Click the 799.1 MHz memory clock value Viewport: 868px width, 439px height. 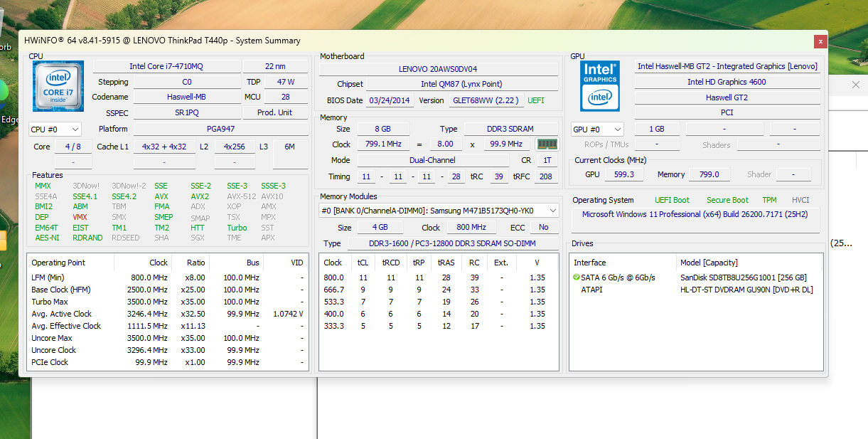coord(382,144)
